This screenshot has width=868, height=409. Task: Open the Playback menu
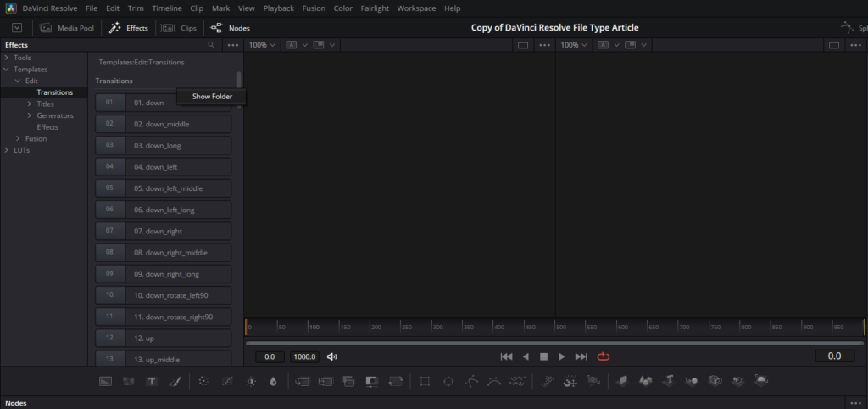coord(278,8)
